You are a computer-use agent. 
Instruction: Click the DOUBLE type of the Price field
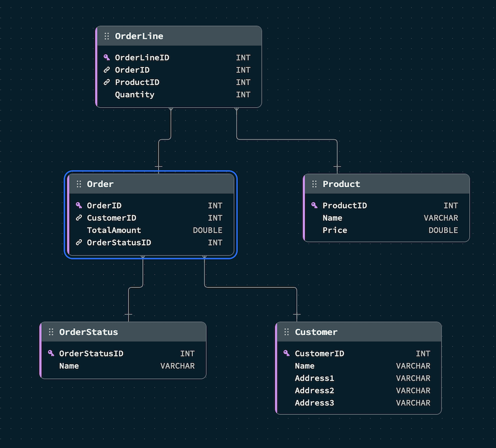pyautogui.click(x=443, y=230)
